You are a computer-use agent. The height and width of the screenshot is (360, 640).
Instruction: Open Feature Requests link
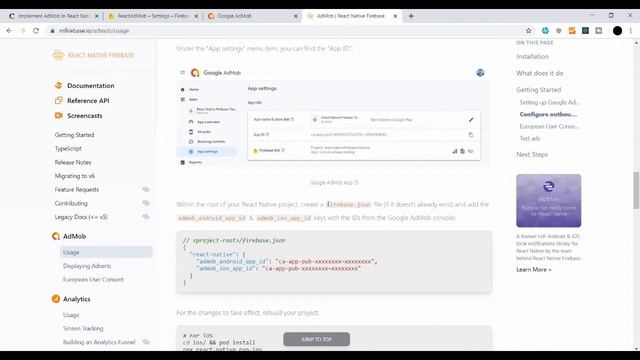click(x=77, y=189)
